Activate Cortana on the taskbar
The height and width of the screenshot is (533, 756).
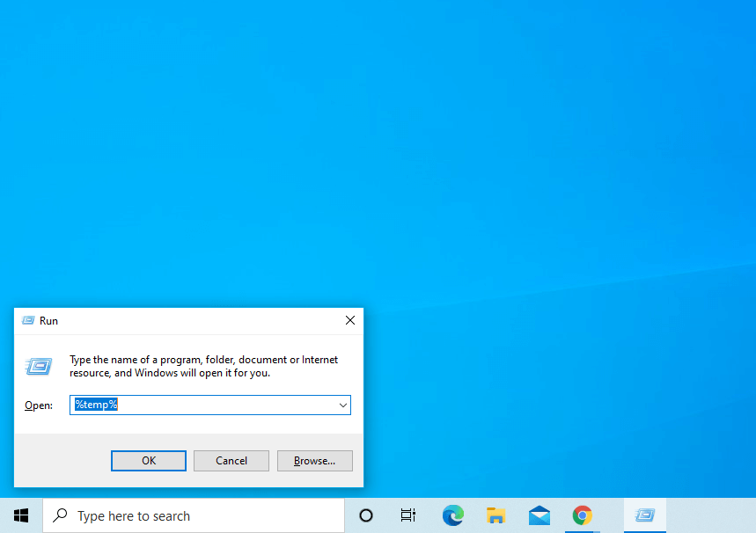click(x=365, y=515)
